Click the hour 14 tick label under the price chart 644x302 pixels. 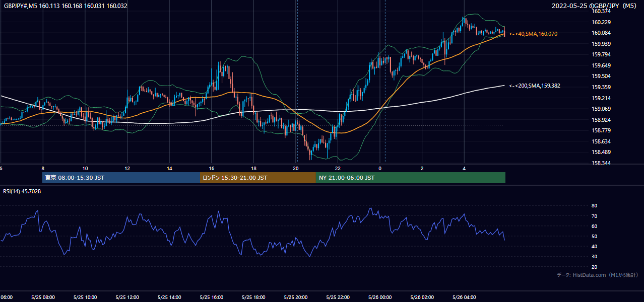169,169
